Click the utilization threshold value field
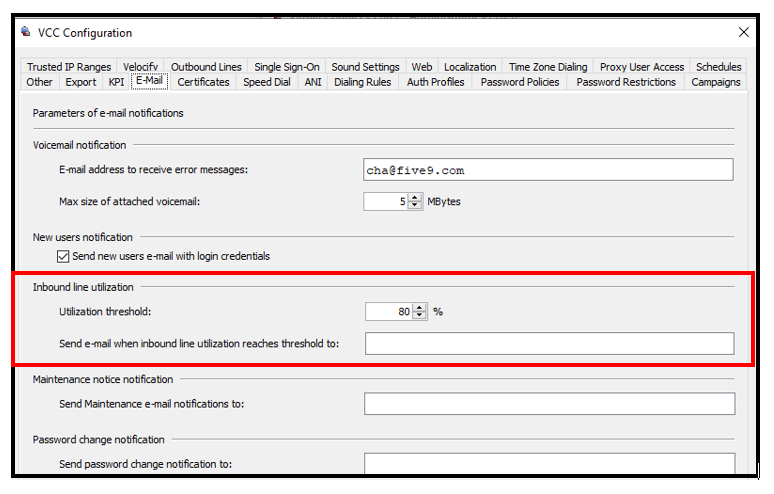Viewport: 774px width, 494px height. (x=389, y=311)
